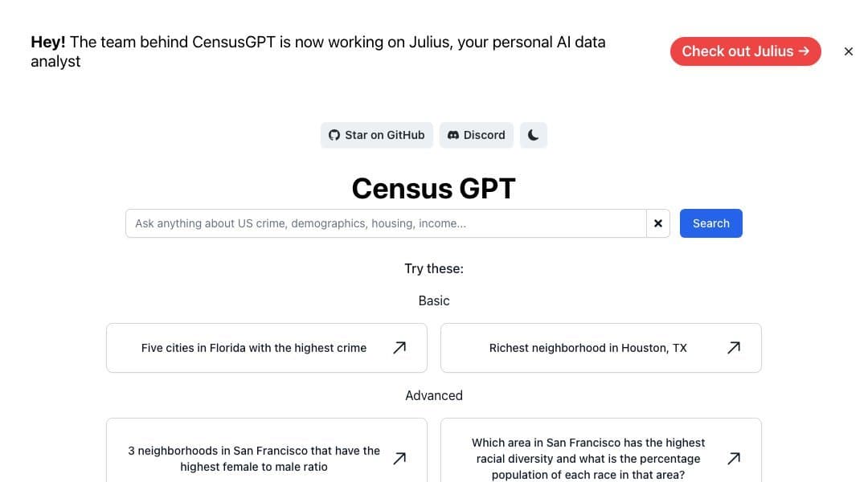Open the Discord link
Viewport: 868px width, 482px height.
(x=476, y=135)
